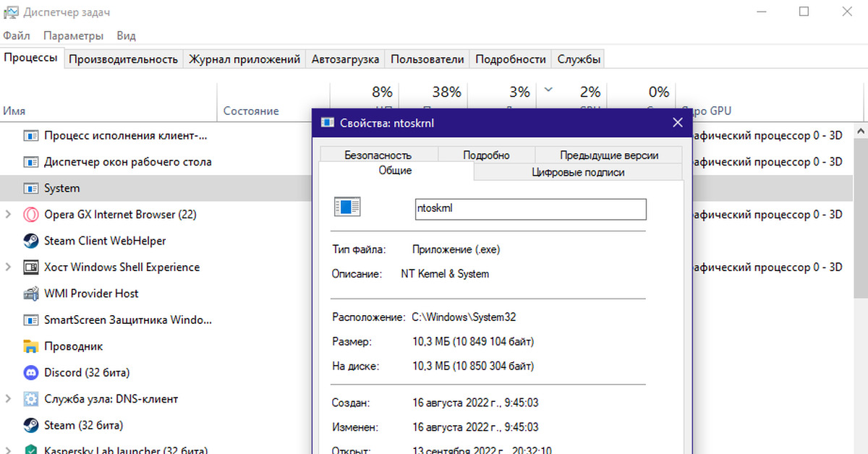
Task: Switch to the Автозагрузка tab
Action: pyautogui.click(x=345, y=59)
